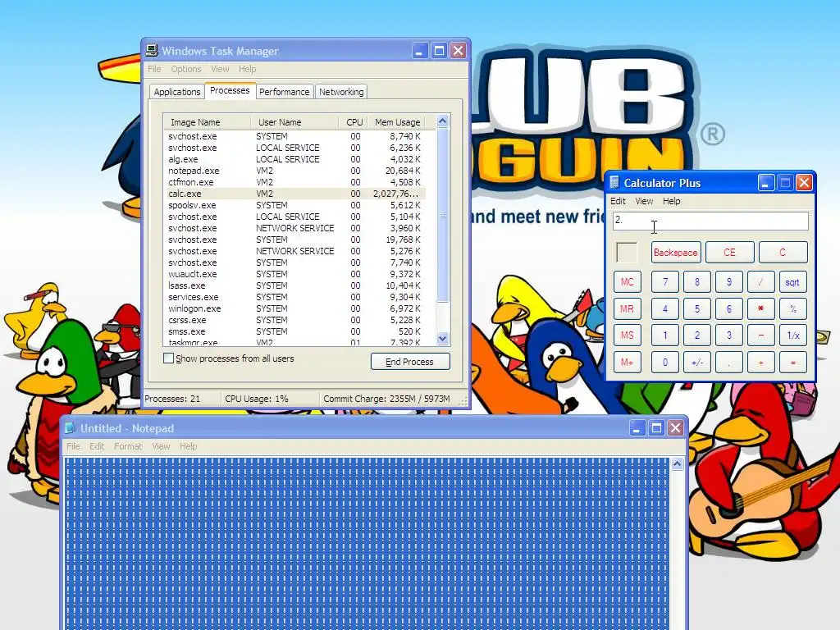Click the calculator 8 key
This screenshot has width=840, height=630.
[697, 282]
